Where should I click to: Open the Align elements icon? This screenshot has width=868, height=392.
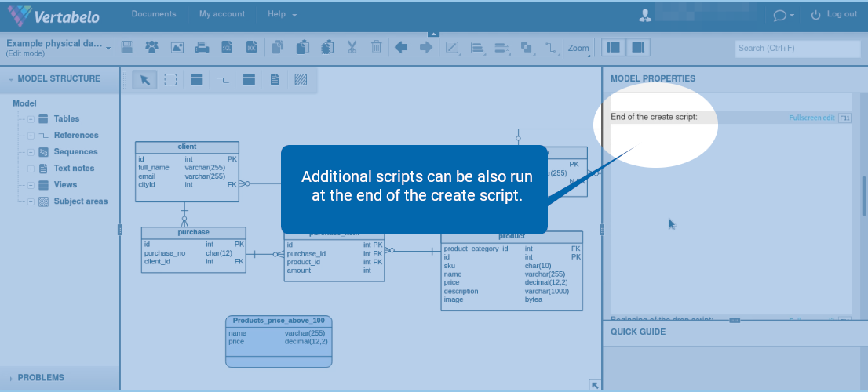[477, 48]
